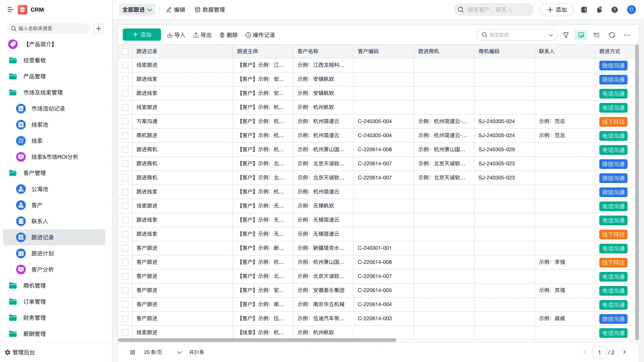Screen dimensions: 644x362
Task: Toggle the record preview eye icon
Action: pyautogui.click(x=581, y=35)
